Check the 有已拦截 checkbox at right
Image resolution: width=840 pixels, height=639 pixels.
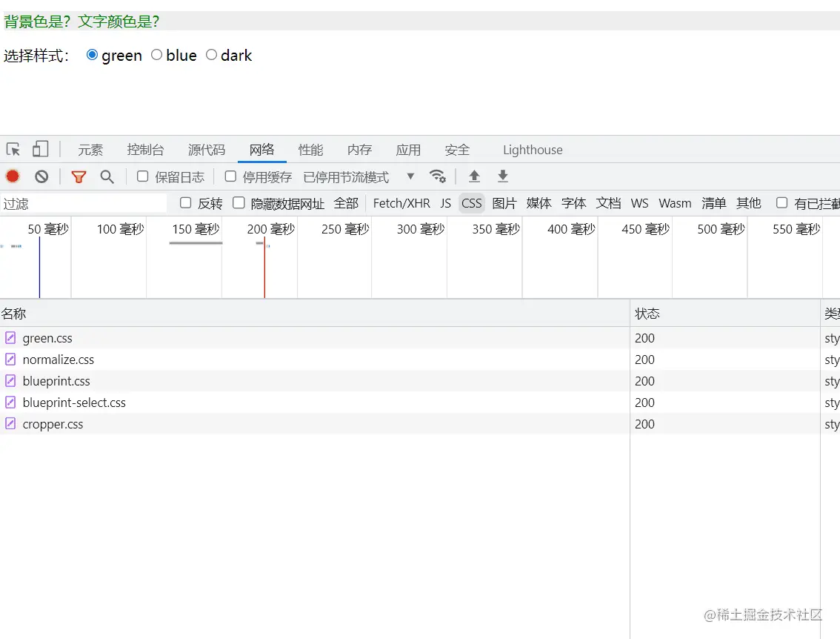click(781, 202)
